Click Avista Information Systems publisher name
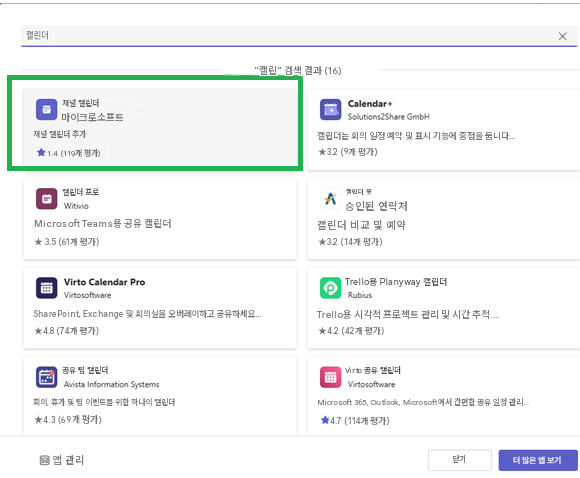This screenshot has width=580, height=478. click(x=111, y=384)
